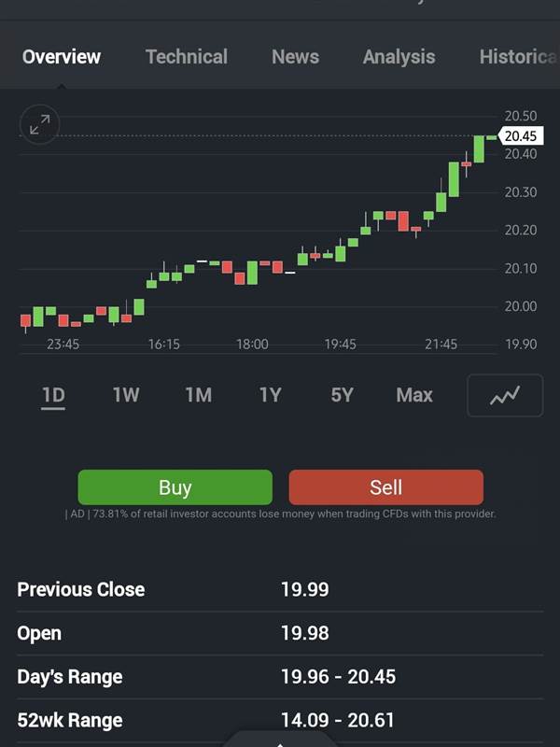The width and height of the screenshot is (560, 747).
Task: Switch chart to 5Y range
Action: [342, 395]
